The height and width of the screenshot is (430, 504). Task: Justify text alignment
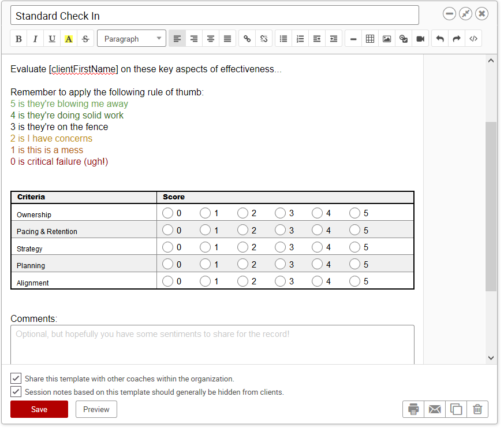227,39
